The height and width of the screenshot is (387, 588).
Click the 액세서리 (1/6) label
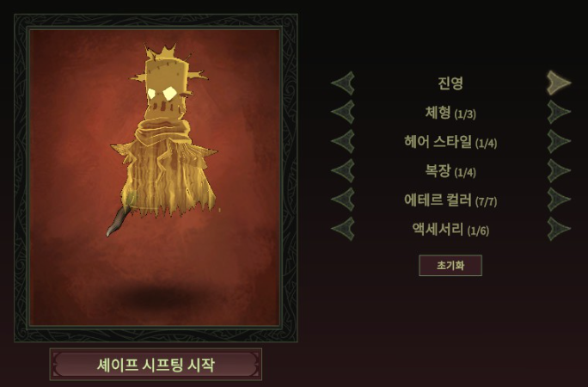point(450,229)
